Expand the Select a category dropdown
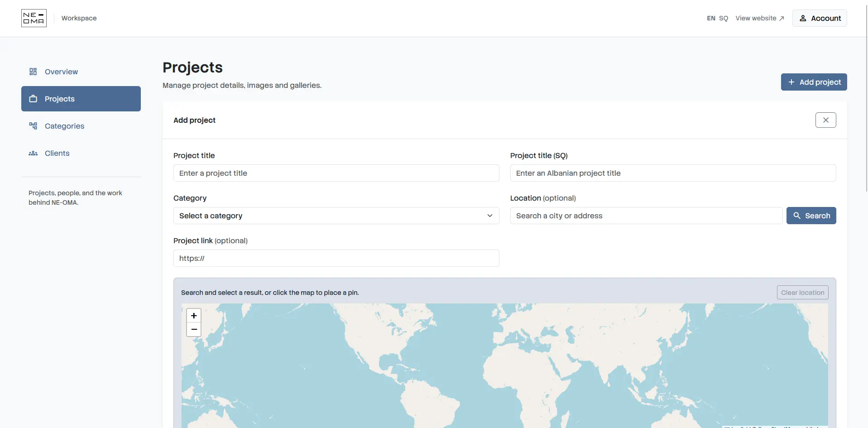This screenshot has width=868, height=428. point(336,216)
